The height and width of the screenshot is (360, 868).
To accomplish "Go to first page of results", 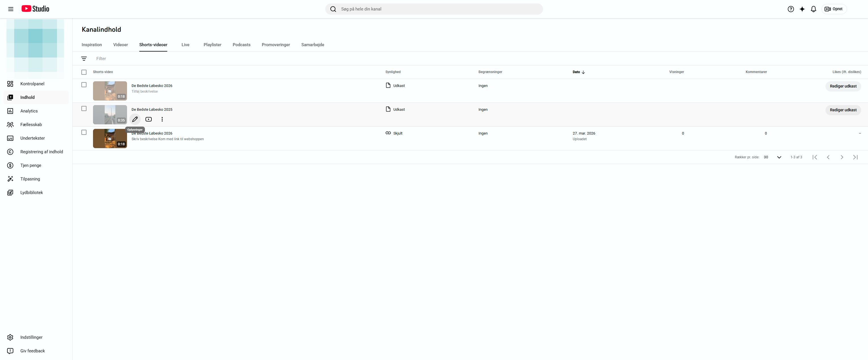I will 815,157.
